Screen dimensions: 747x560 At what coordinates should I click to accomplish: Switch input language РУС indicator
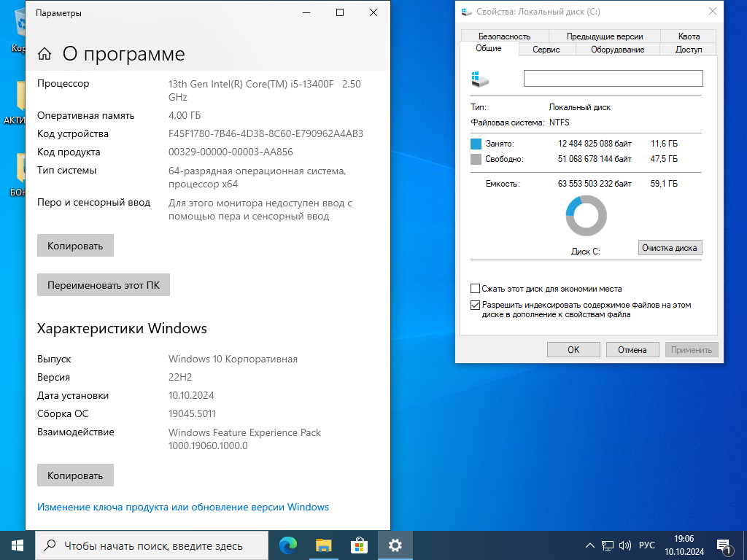click(647, 545)
